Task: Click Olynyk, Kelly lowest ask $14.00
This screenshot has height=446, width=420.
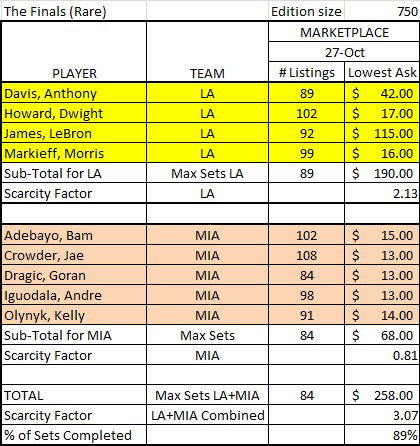Action: [382, 315]
